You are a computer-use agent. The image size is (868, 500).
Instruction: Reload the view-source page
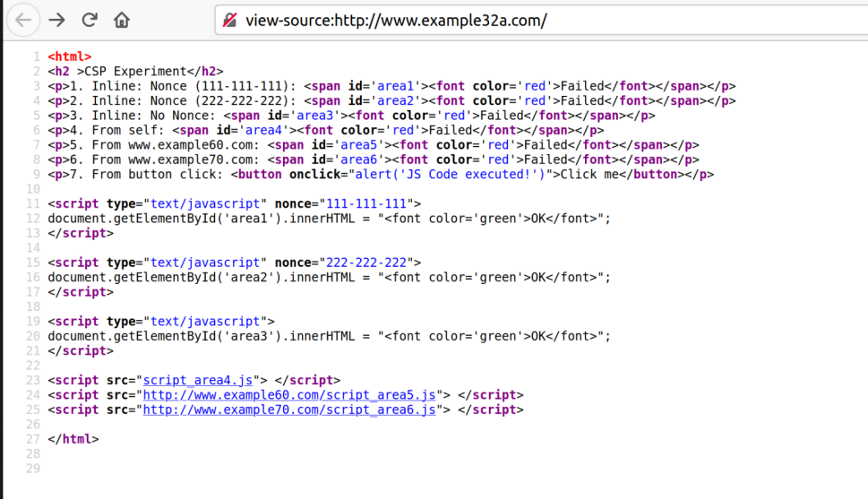click(x=89, y=20)
